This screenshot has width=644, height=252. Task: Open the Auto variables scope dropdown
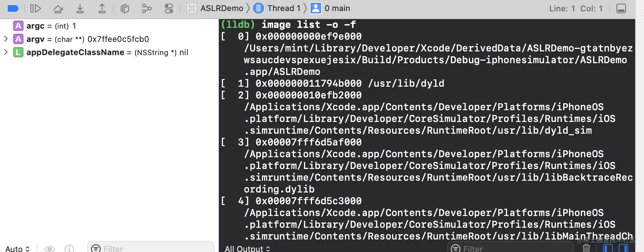click(17, 249)
